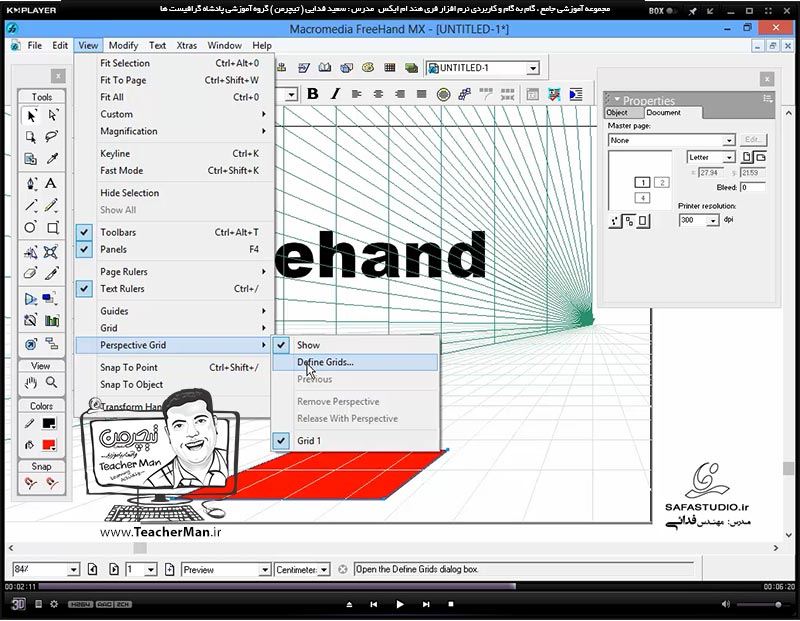Select the Eyedropper tool

52,158
